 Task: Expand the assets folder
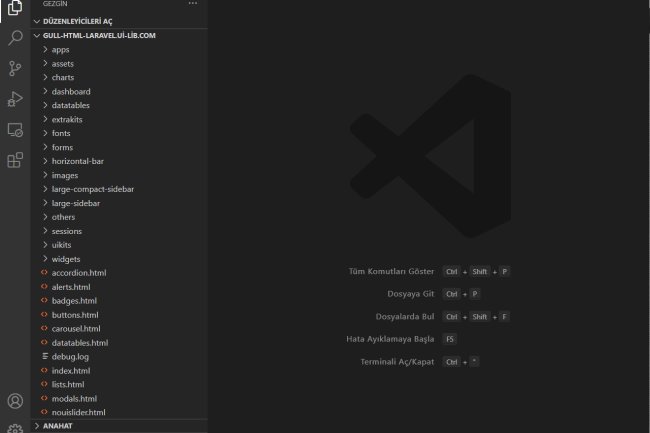[x=63, y=63]
